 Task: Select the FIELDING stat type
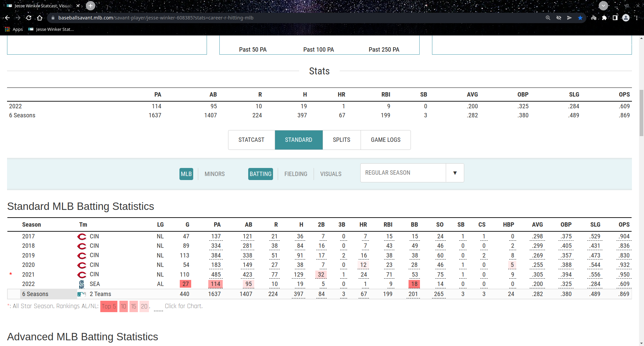[x=296, y=174]
